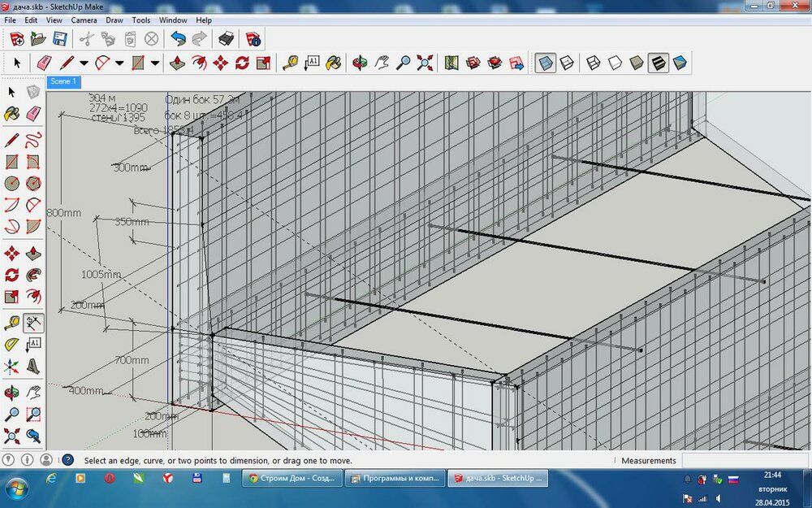
Task: Expand the Line tool dropdown arrow
Action: click(x=84, y=63)
